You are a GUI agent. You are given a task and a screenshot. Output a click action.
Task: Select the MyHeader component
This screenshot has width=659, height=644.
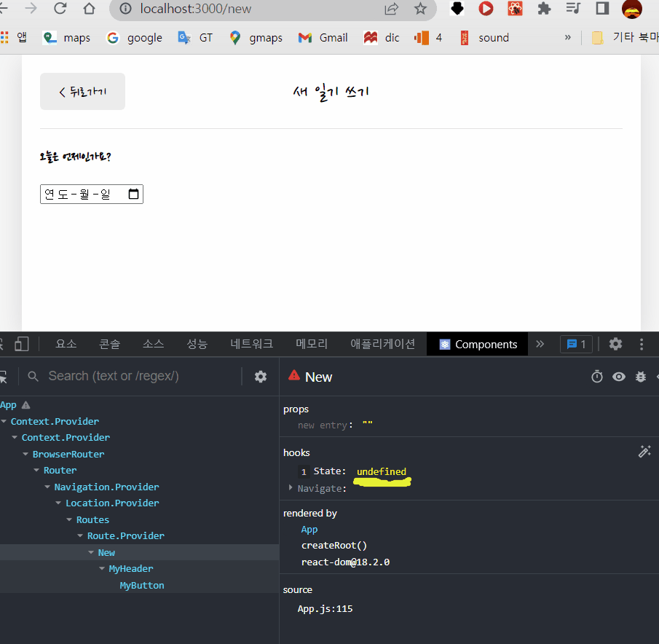130,569
